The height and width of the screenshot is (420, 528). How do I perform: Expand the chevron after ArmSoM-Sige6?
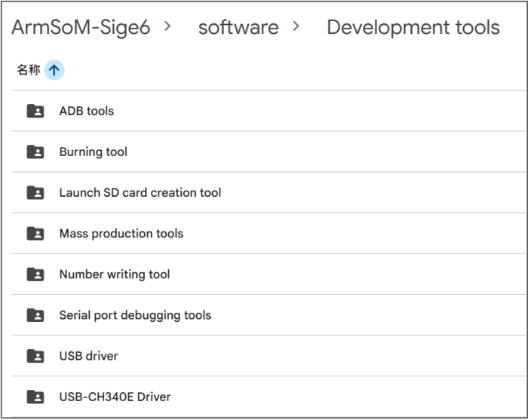pos(167,26)
